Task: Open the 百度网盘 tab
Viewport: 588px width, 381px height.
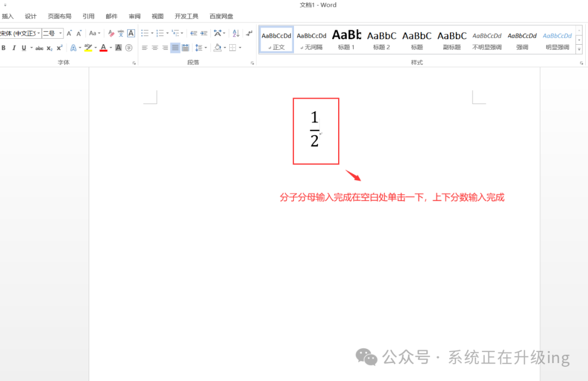Action: (x=221, y=16)
